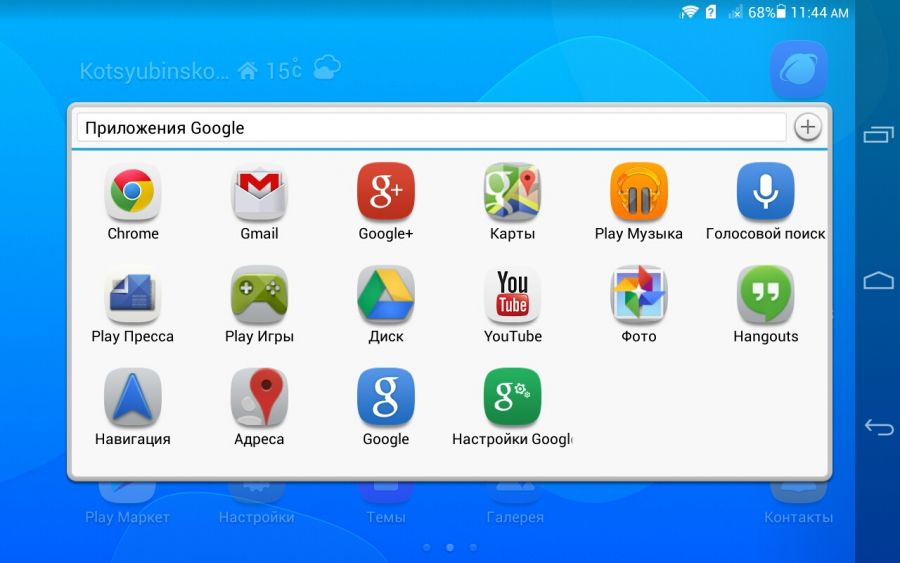
Task: Edit the folder name Приложения Google
Action: pyautogui.click(x=430, y=128)
